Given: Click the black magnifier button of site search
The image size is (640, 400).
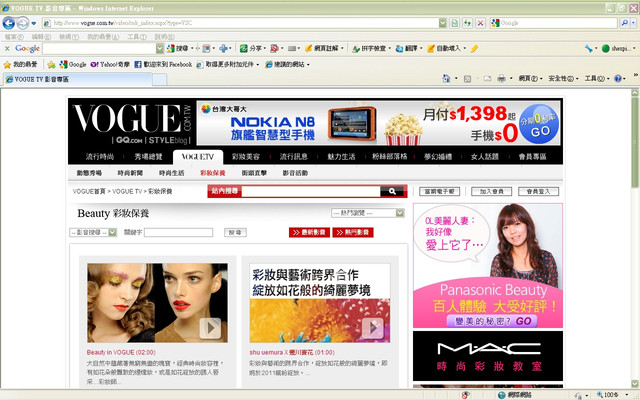Looking at the screenshot, I should coord(392,191).
